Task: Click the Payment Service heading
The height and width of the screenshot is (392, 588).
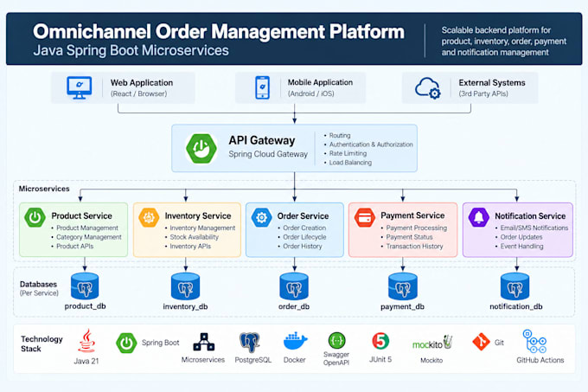Action: tap(412, 215)
